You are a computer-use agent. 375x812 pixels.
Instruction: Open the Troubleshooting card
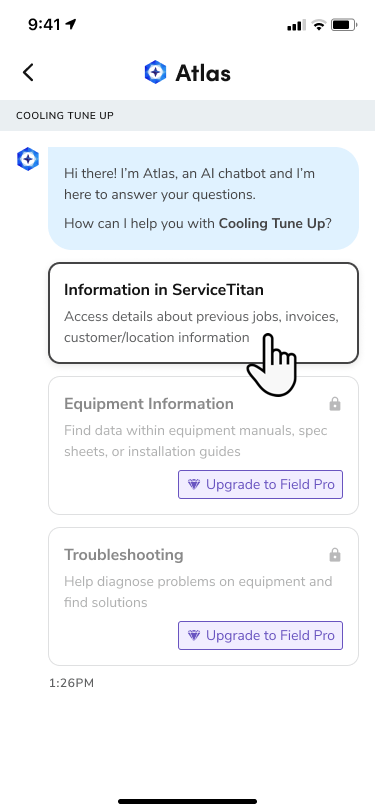[x=203, y=596]
